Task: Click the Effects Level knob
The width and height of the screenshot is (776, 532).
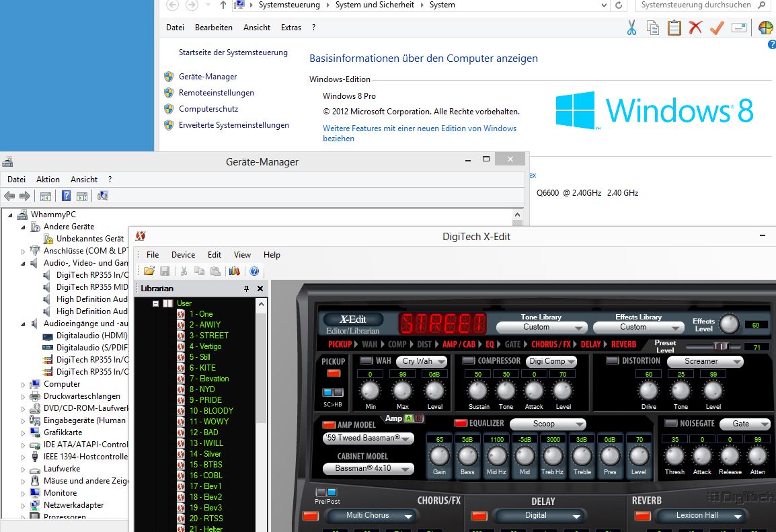Action: [728, 324]
